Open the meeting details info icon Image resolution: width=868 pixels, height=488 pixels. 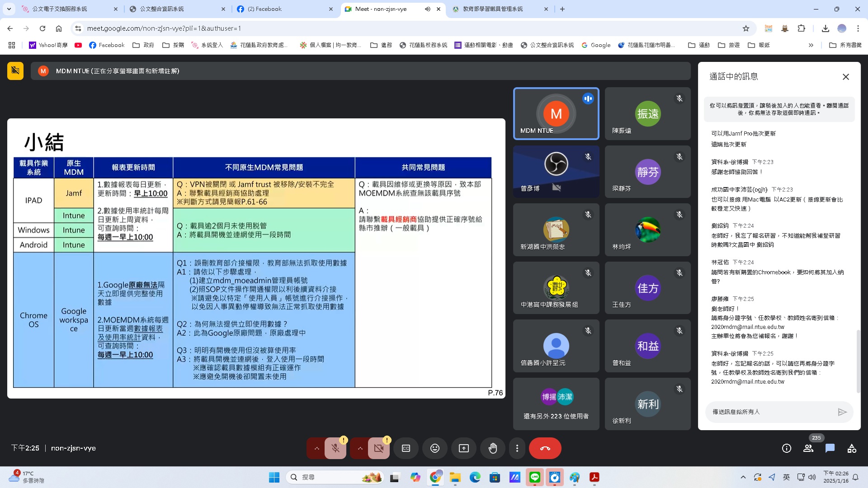tap(786, 448)
